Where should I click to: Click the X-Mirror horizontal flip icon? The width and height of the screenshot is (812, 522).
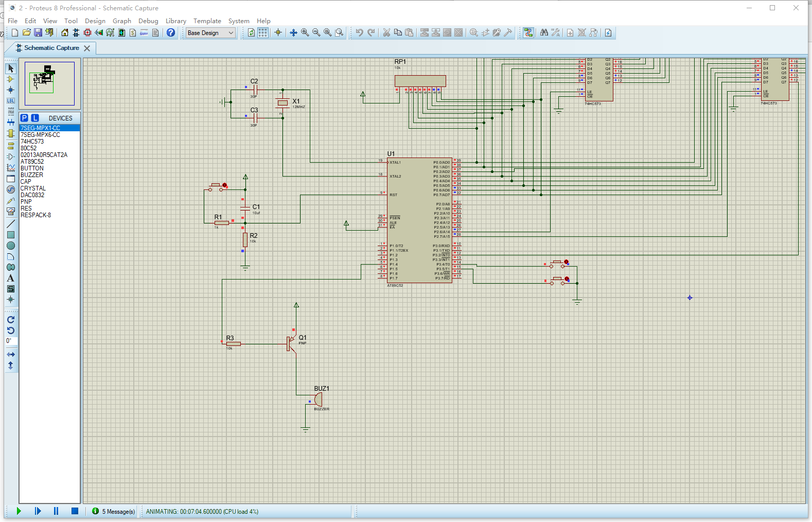pyautogui.click(x=11, y=355)
